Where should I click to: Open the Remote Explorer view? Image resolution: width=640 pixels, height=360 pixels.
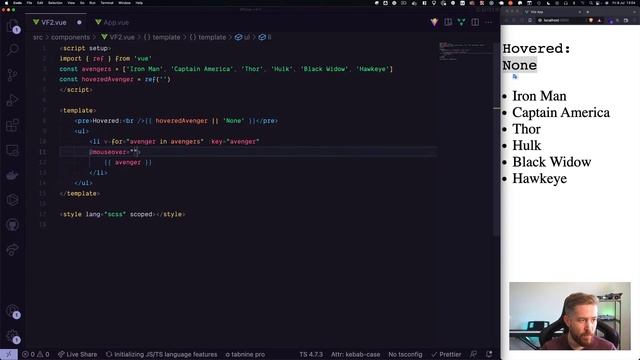click(x=13, y=150)
